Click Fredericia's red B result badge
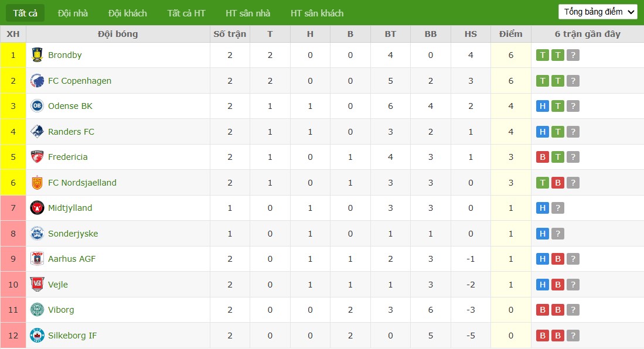Image resolution: width=644 pixels, height=349 pixels. tap(543, 158)
